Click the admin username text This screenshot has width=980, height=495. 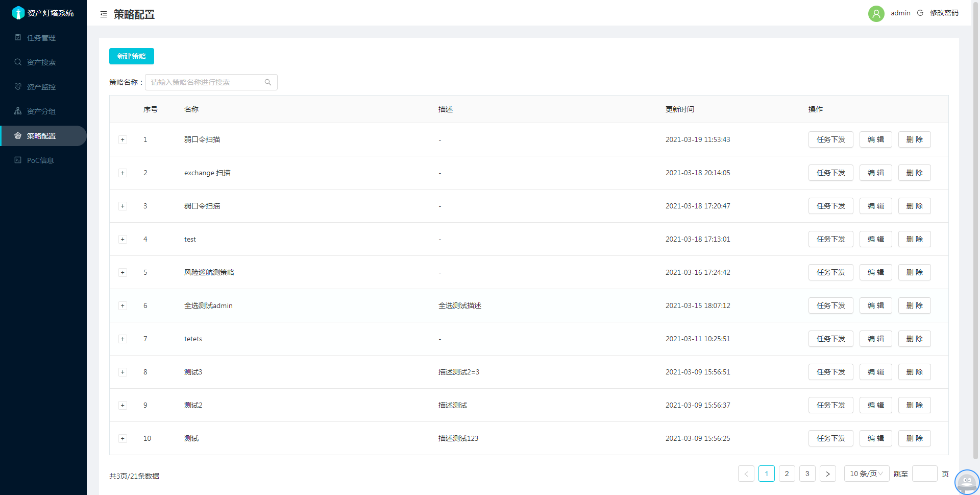tap(900, 13)
